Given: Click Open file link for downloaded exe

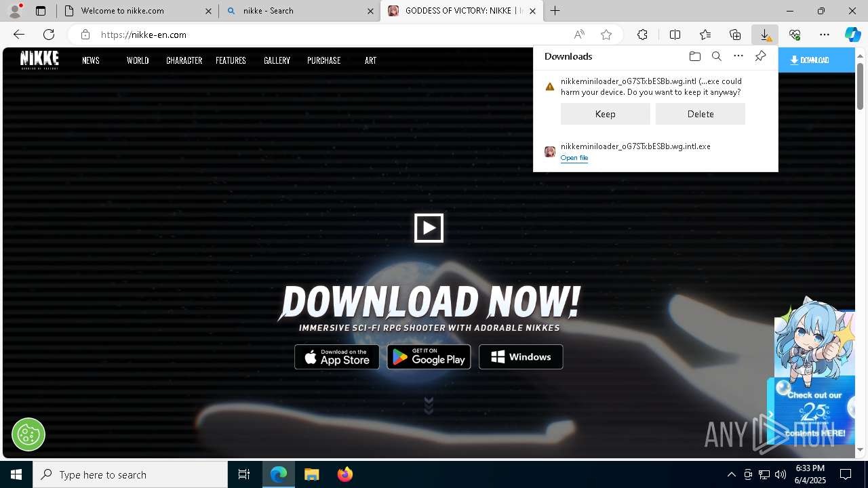Looking at the screenshot, I should pos(574,158).
